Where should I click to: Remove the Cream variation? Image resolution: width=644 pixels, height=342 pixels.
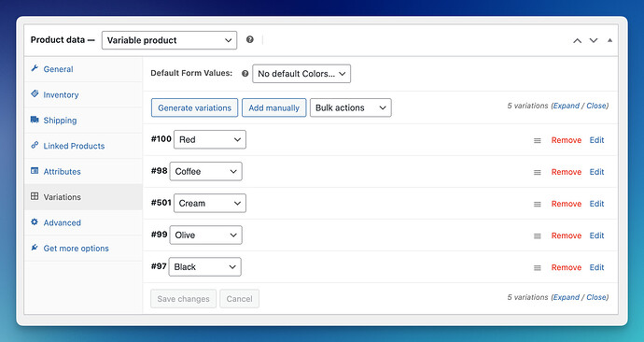pyautogui.click(x=567, y=204)
